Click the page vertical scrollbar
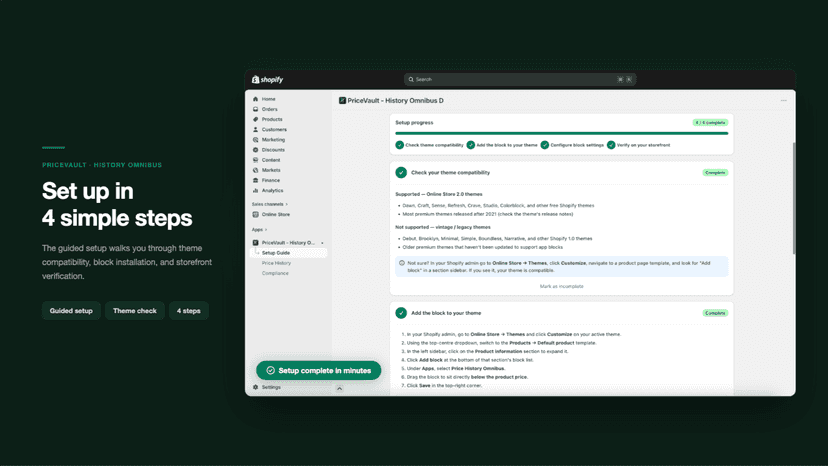 click(793, 198)
